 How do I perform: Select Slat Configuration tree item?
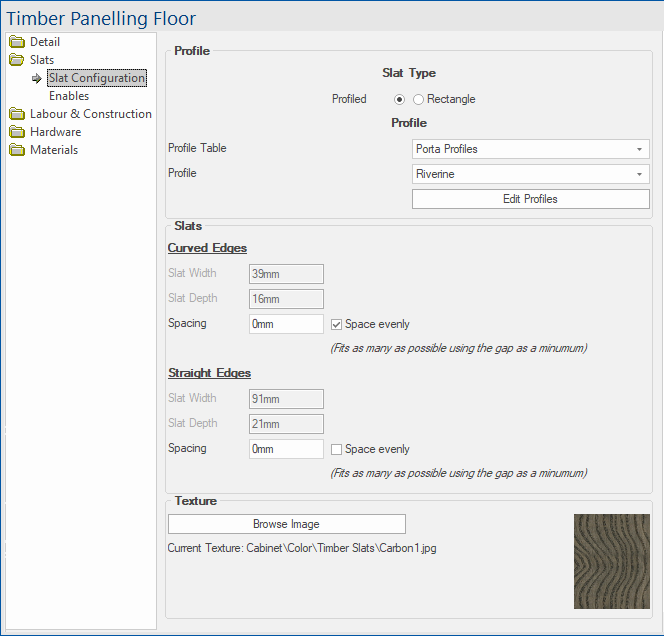coord(97,78)
